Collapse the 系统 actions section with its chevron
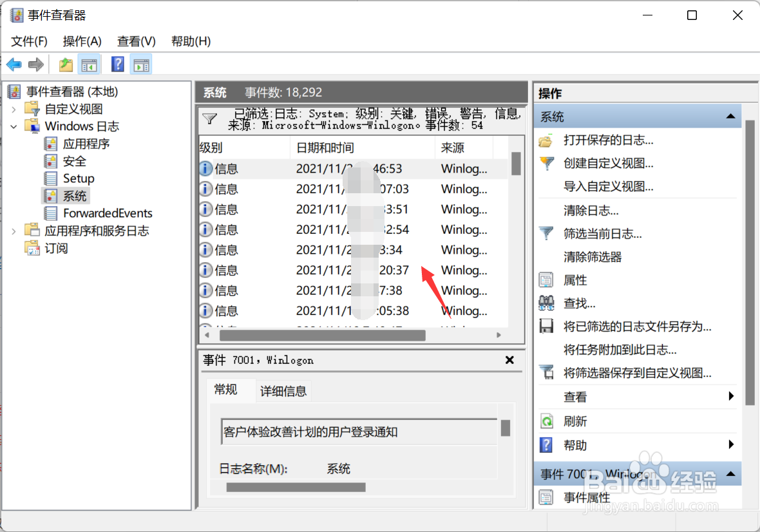 (x=731, y=116)
